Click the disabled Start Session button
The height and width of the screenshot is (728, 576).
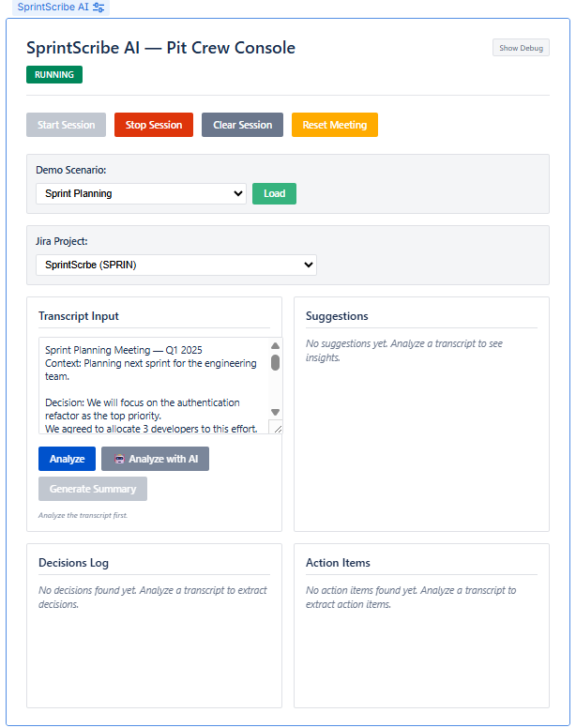(66, 125)
